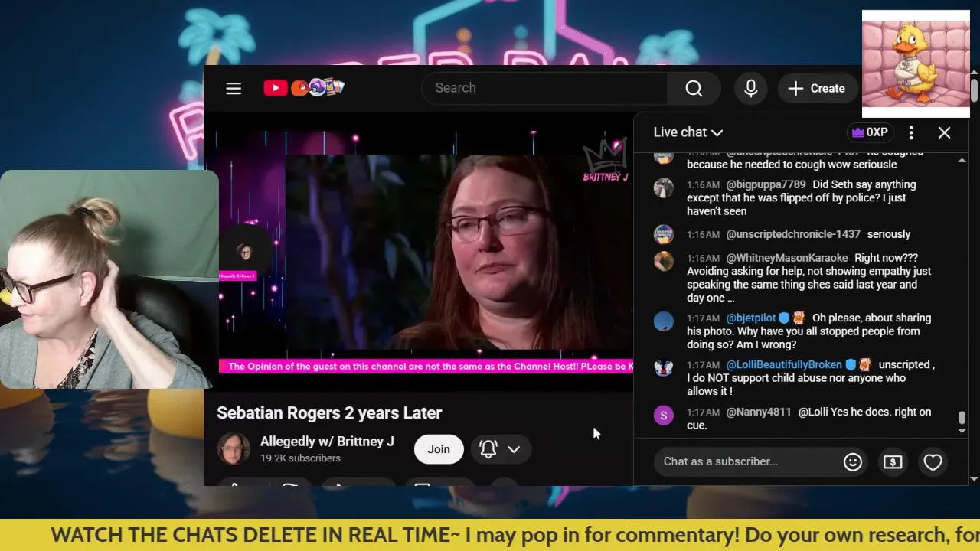Open the emoji picker in chat
This screenshot has width=980, height=551.
(x=853, y=461)
